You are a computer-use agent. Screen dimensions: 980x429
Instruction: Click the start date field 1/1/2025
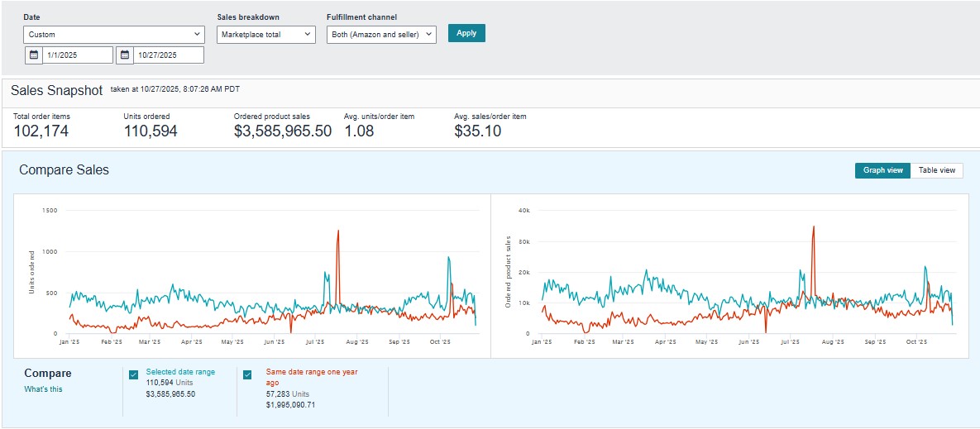[x=78, y=55]
